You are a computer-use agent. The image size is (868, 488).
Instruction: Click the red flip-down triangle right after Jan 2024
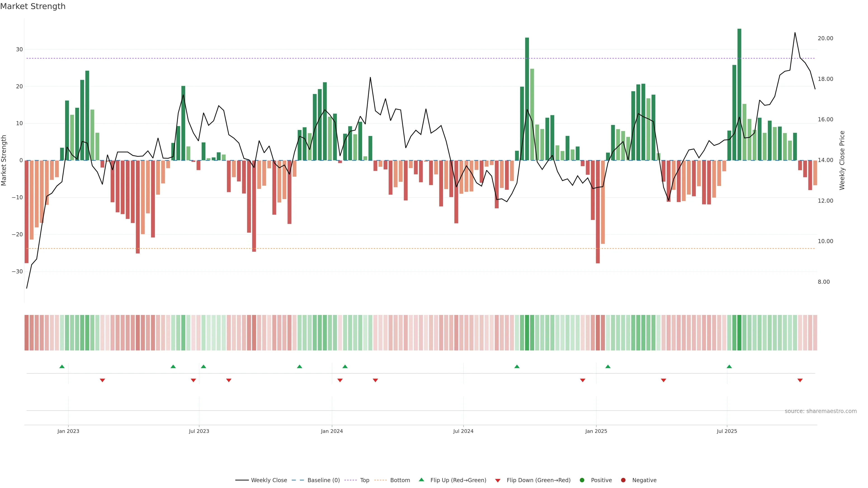click(x=340, y=380)
